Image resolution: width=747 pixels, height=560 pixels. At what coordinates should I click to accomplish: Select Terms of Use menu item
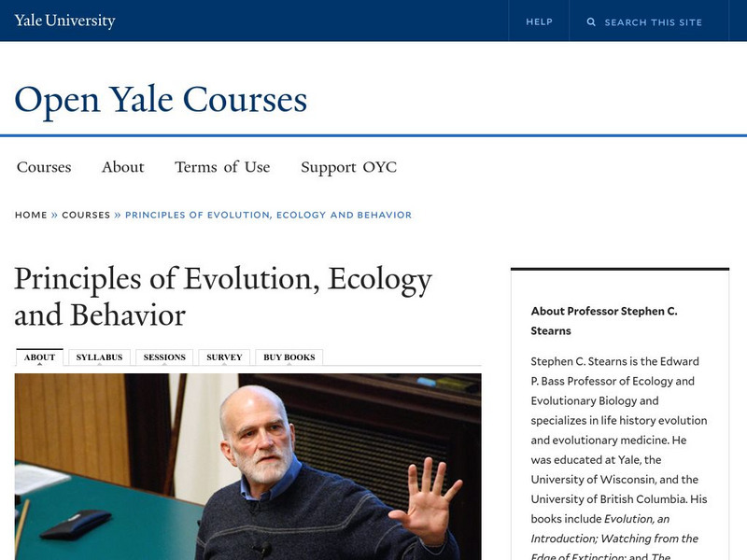click(x=222, y=167)
